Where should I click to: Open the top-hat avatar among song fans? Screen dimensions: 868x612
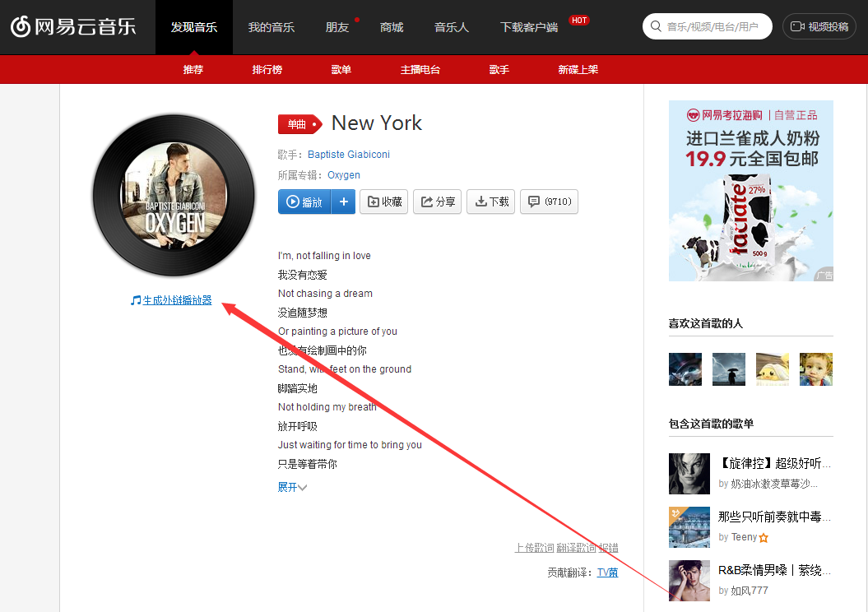(x=685, y=369)
